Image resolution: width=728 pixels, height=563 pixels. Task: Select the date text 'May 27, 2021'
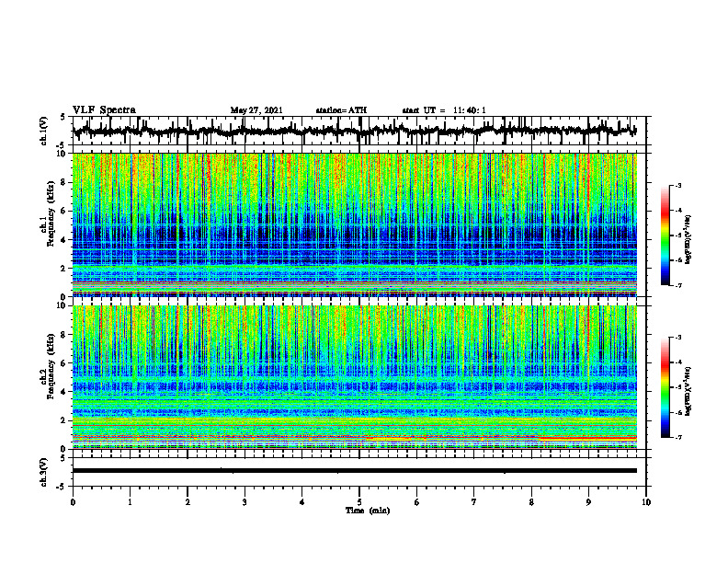tap(256, 110)
